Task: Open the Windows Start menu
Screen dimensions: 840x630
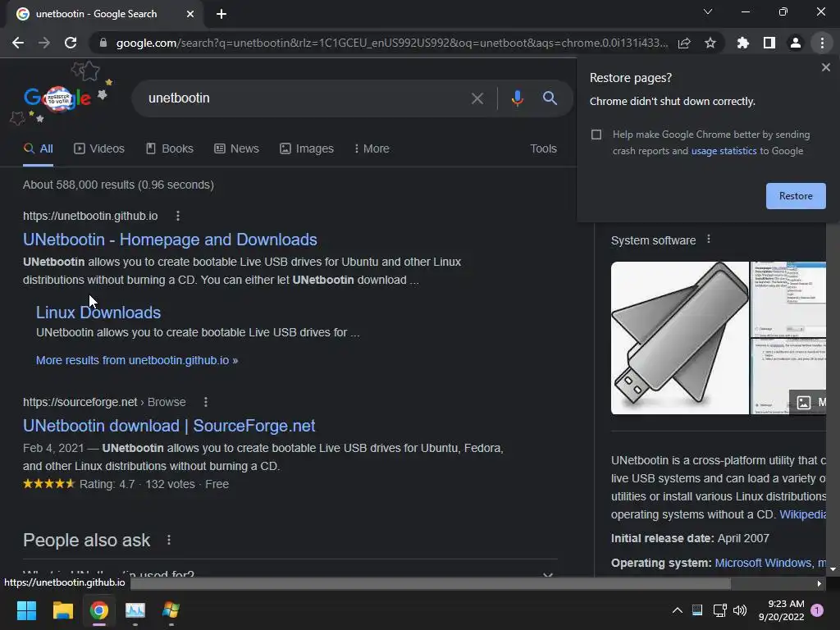Action: [26, 610]
